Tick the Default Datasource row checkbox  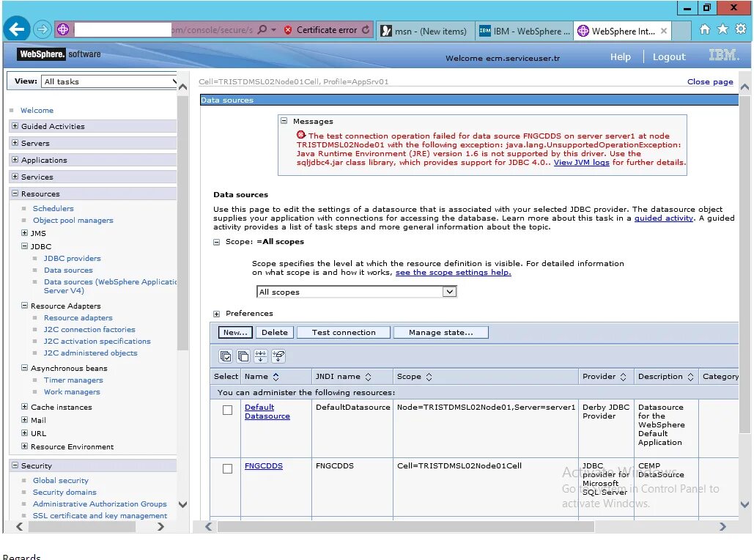coord(227,410)
